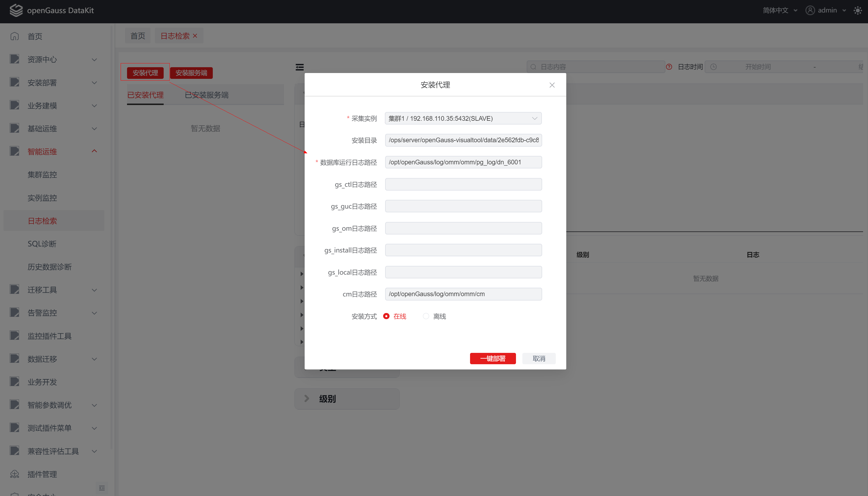Open the SQL诊断 menu item
The image size is (868, 496).
click(x=42, y=244)
